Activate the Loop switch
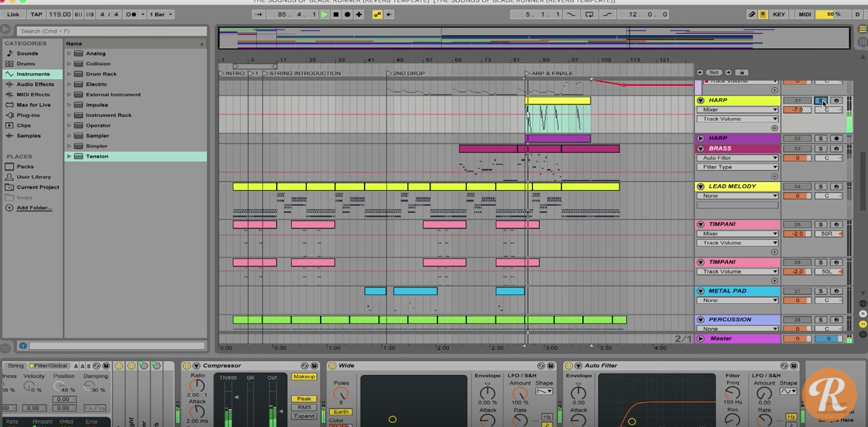 (x=589, y=14)
